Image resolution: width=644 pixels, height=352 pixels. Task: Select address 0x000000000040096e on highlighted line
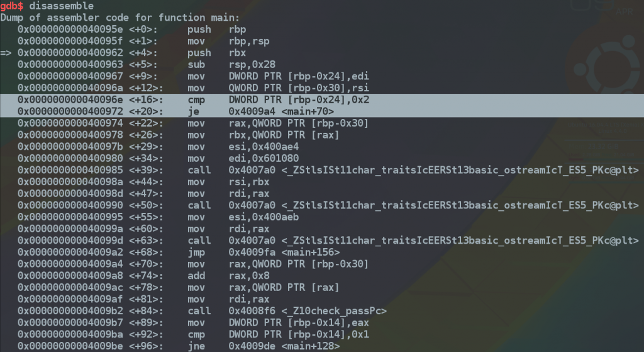tap(70, 100)
